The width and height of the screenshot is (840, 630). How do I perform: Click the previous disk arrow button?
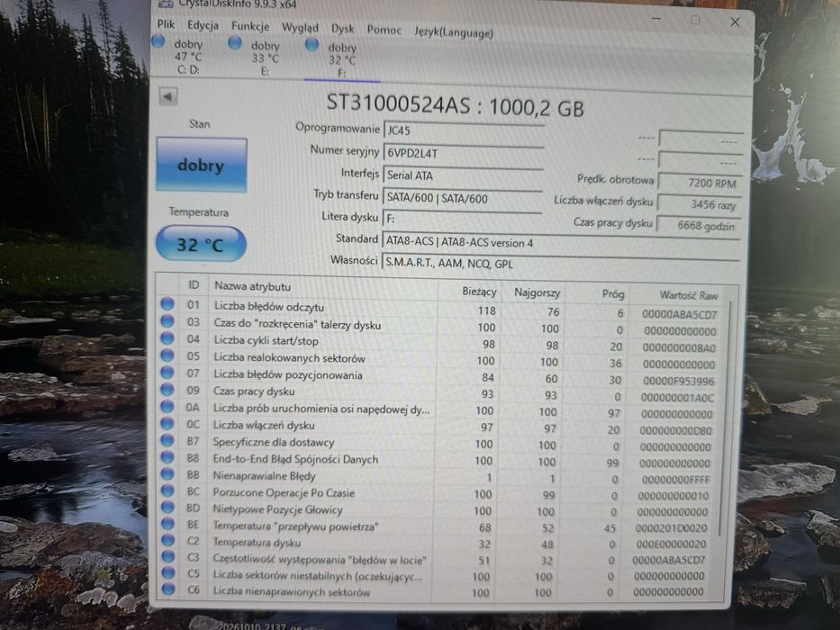pyautogui.click(x=167, y=97)
